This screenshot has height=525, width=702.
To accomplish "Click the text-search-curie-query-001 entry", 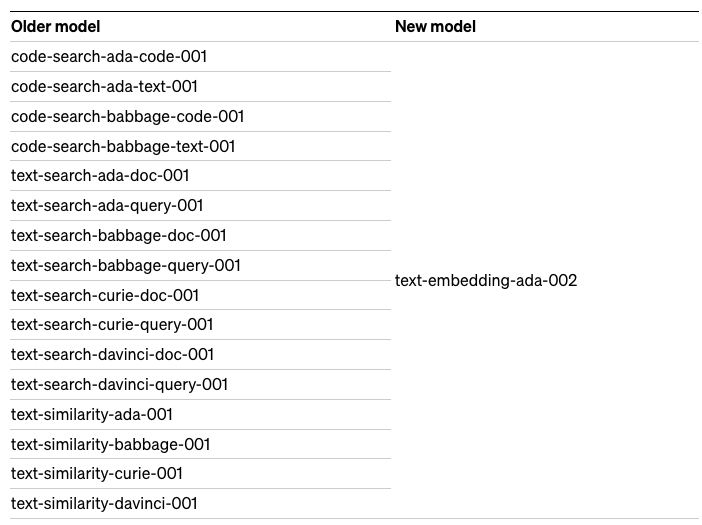I will [112, 325].
